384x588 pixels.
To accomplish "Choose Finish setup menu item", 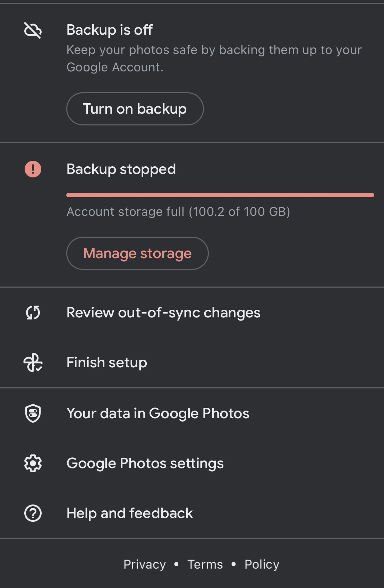I will coord(107,363).
